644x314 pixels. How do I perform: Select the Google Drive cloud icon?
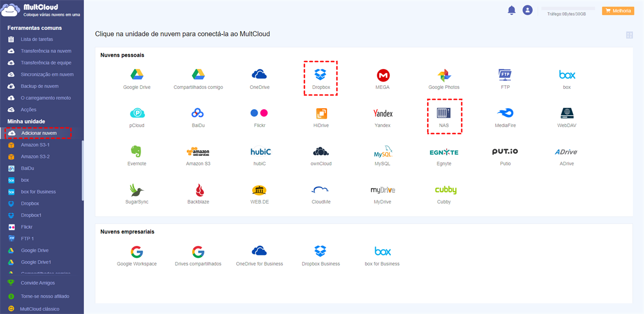138,75
